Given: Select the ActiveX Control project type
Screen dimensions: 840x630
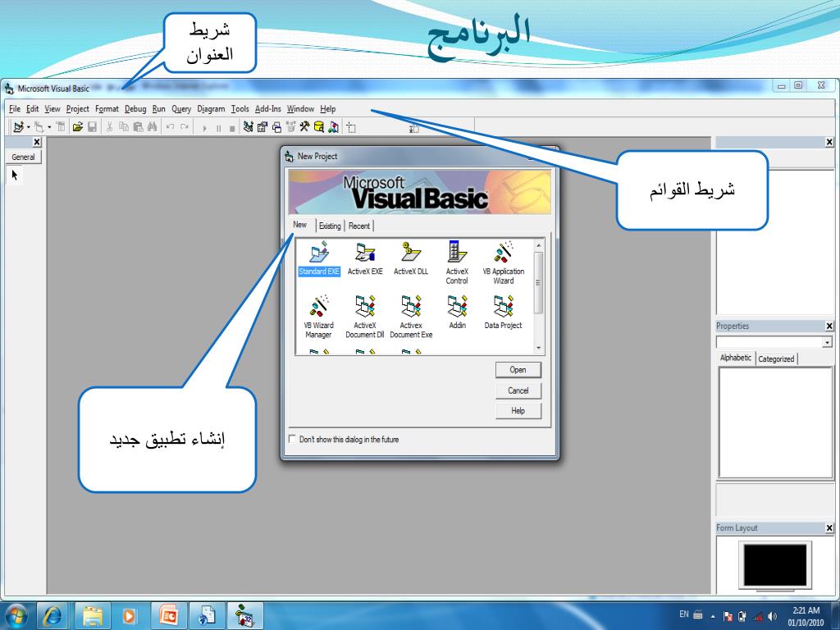Looking at the screenshot, I should 457,262.
